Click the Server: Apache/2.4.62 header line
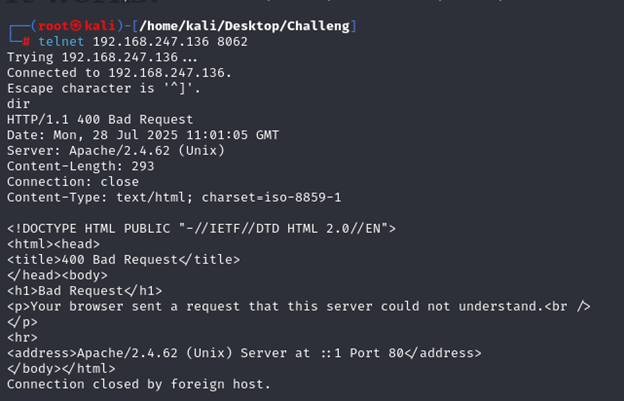The height and width of the screenshot is (401, 624). pos(115,151)
